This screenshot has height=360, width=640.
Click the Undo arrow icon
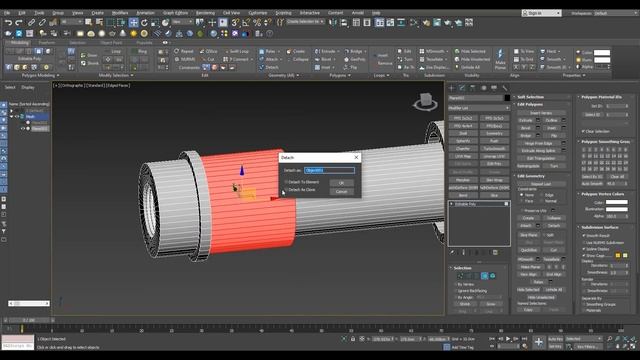click(8, 22)
